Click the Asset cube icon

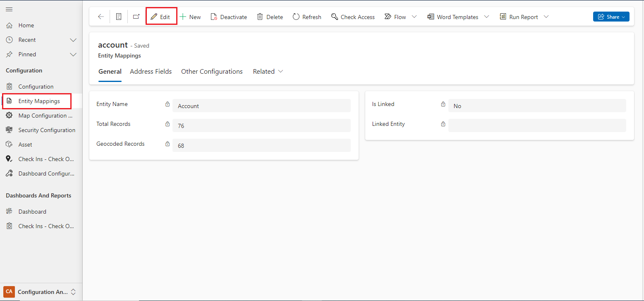tap(9, 144)
